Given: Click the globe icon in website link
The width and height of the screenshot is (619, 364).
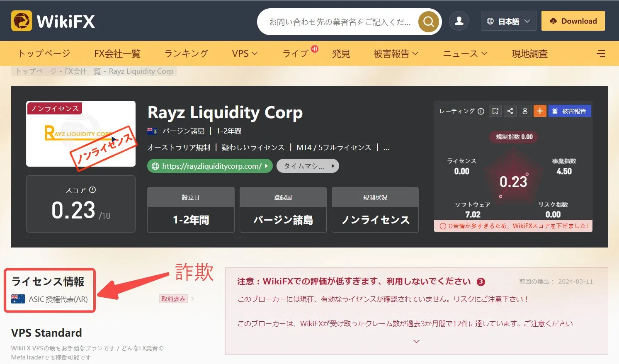Looking at the screenshot, I should click(155, 166).
